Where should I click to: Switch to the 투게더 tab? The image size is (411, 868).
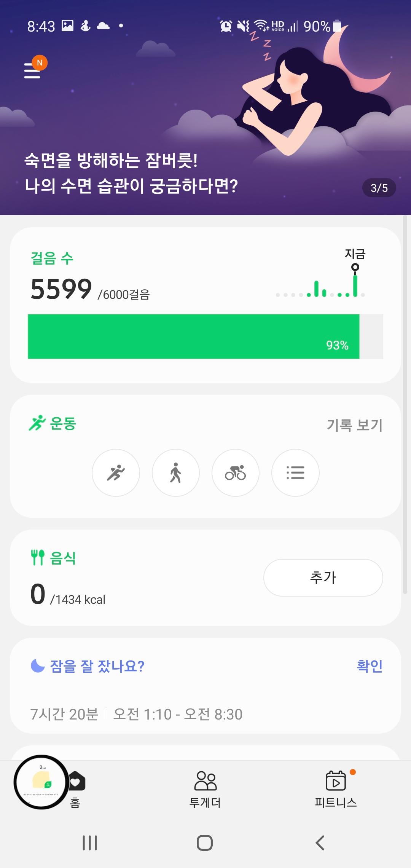pyautogui.click(x=205, y=789)
